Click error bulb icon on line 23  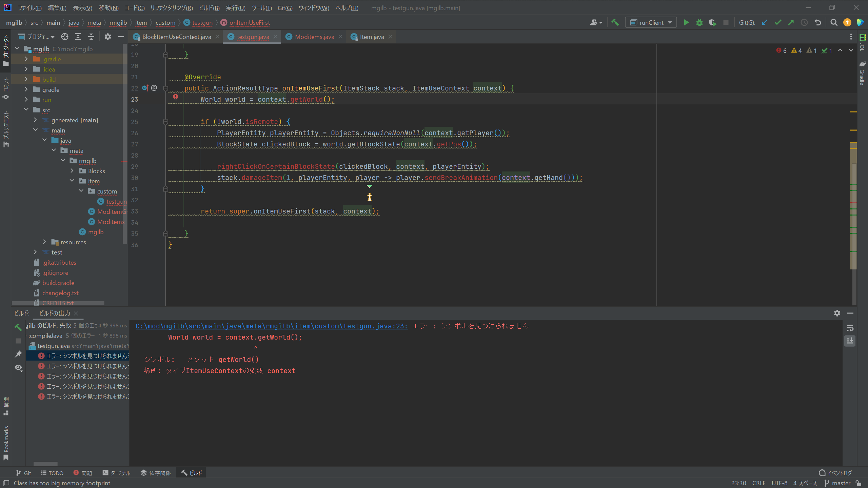(x=176, y=98)
